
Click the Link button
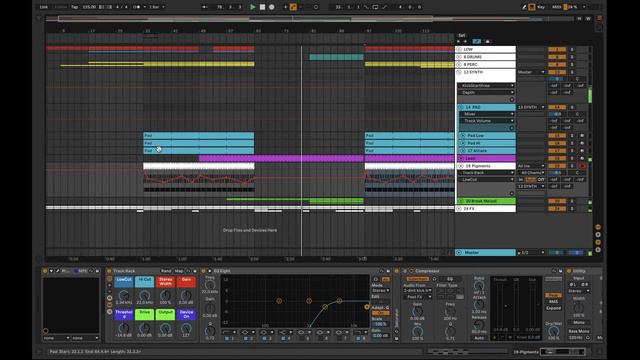pos(44,7)
